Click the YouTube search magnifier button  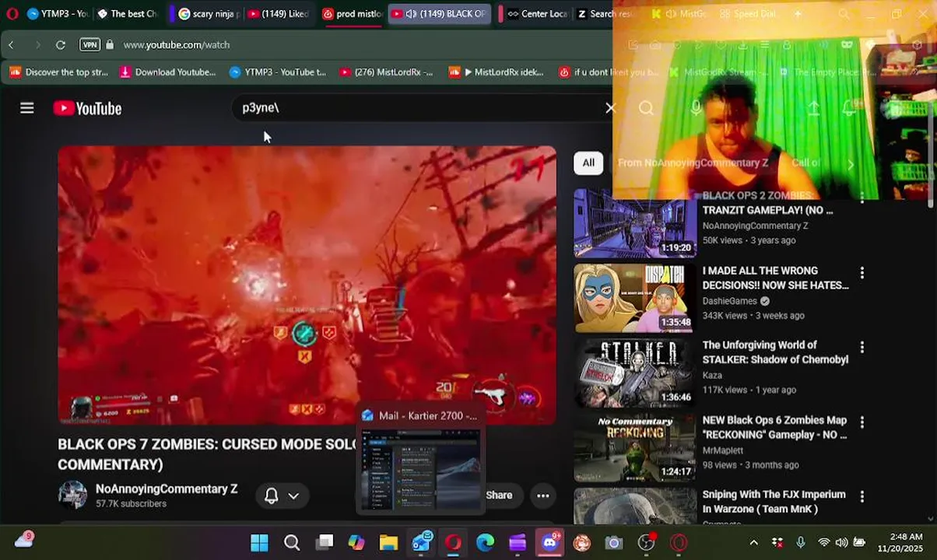[x=646, y=108]
